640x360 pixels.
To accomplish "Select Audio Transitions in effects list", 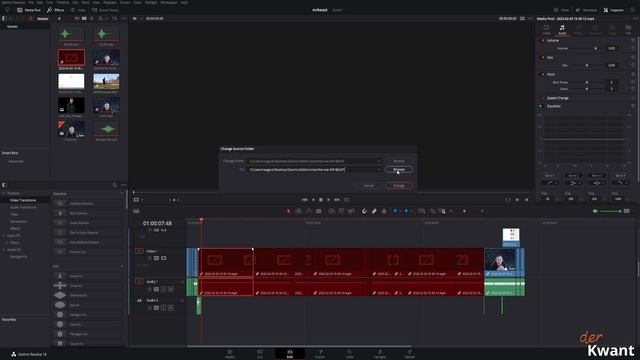I will coord(23,207).
